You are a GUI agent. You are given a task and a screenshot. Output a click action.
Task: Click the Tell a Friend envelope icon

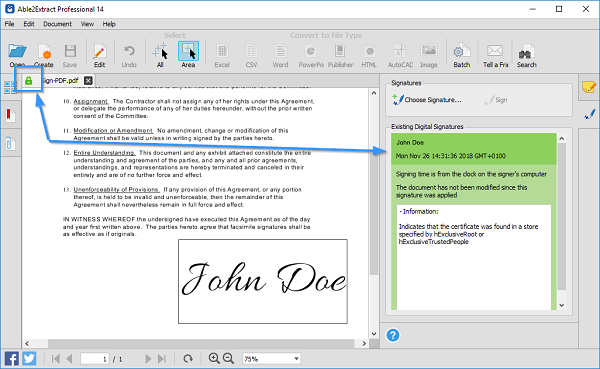click(x=495, y=51)
